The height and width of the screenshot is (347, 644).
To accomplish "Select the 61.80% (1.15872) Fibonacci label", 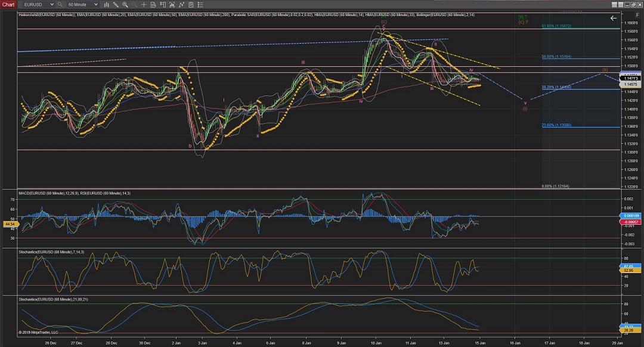I will [x=556, y=26].
